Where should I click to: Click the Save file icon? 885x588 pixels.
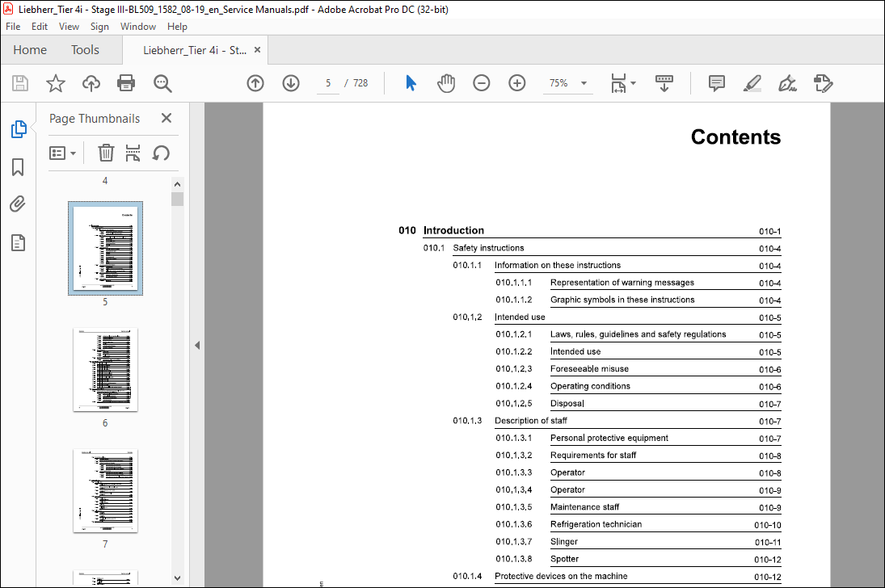click(x=20, y=83)
